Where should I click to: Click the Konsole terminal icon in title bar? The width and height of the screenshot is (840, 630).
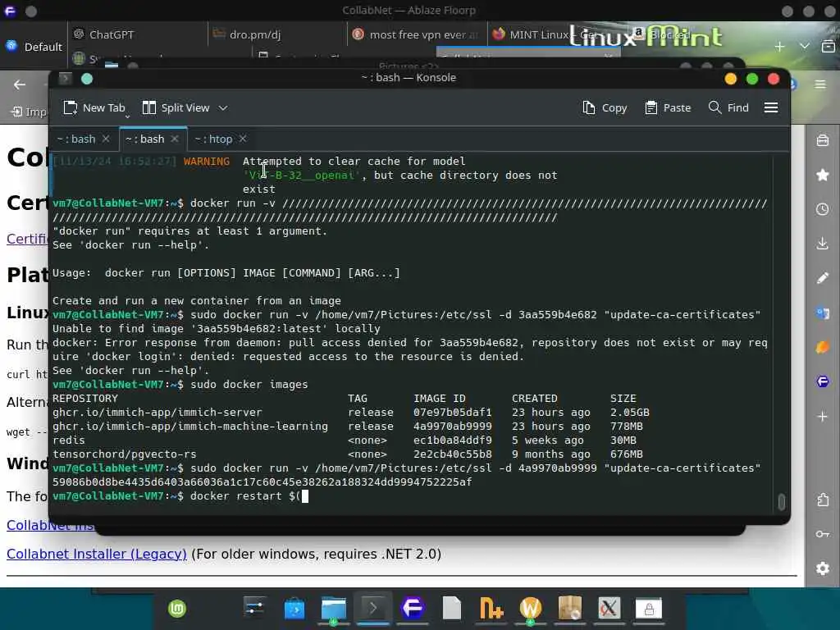point(66,79)
